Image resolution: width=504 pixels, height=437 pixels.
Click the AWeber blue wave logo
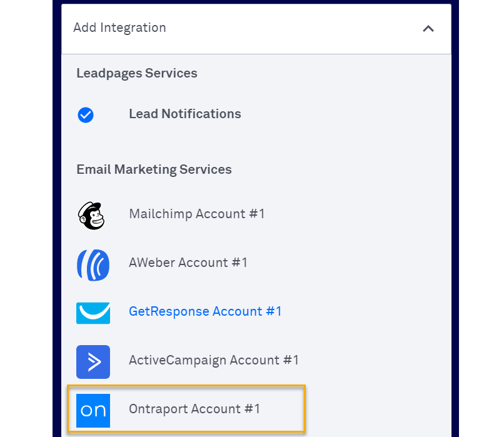point(93,263)
